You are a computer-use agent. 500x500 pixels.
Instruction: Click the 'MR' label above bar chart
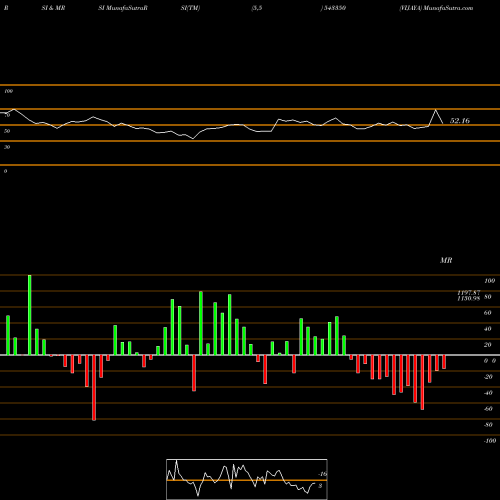tap(446, 260)
